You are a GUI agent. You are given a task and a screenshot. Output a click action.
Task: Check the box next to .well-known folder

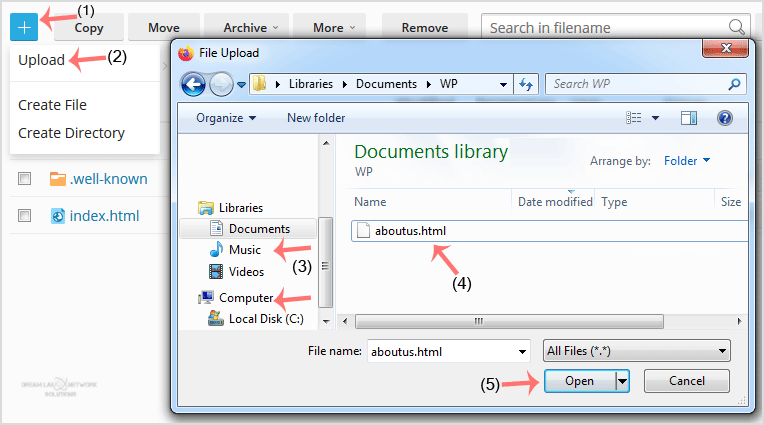pos(25,179)
